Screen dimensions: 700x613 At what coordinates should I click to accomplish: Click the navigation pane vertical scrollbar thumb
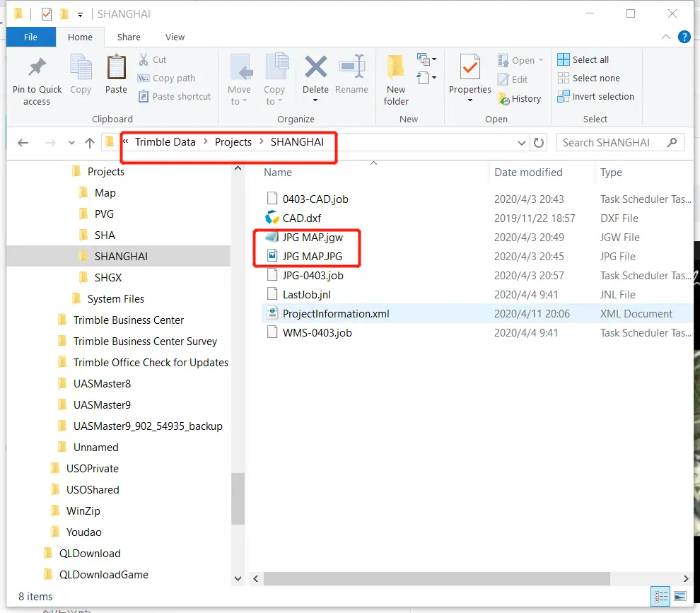(238, 498)
